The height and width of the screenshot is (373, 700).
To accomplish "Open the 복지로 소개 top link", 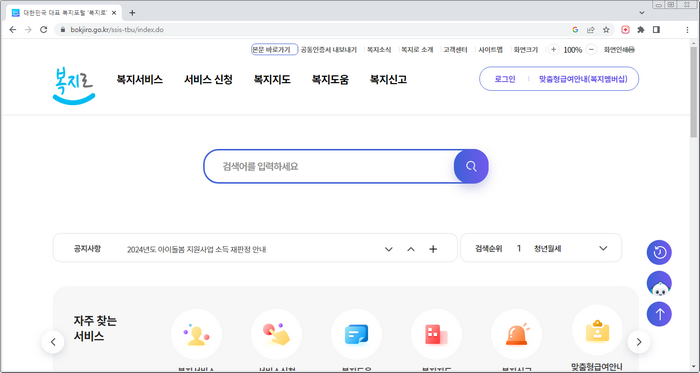I will click(417, 50).
